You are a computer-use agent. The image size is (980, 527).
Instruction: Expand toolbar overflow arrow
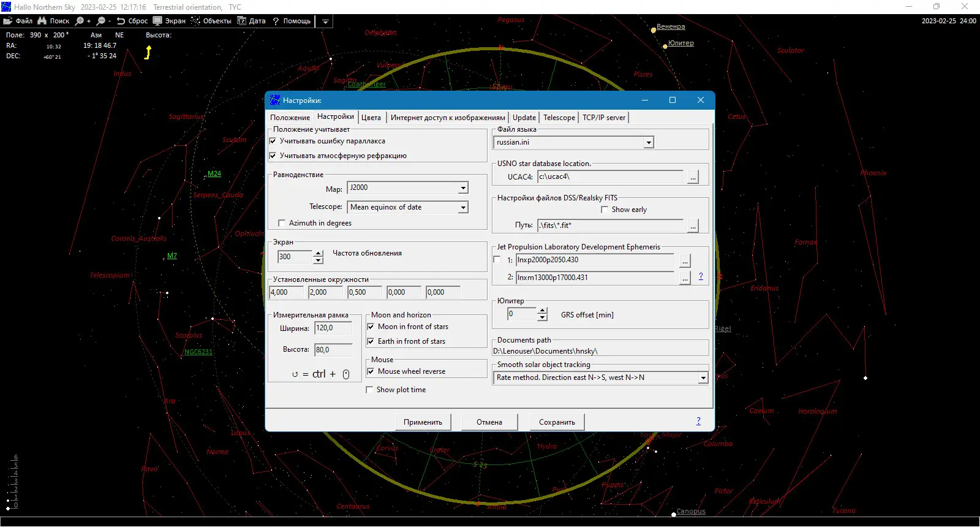pyautogui.click(x=325, y=21)
